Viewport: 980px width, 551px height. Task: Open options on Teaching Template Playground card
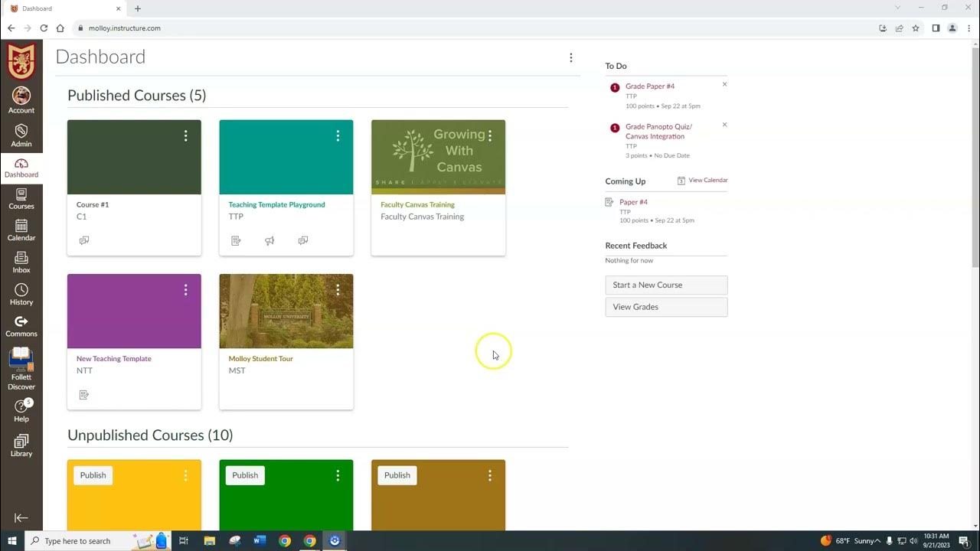click(x=338, y=135)
